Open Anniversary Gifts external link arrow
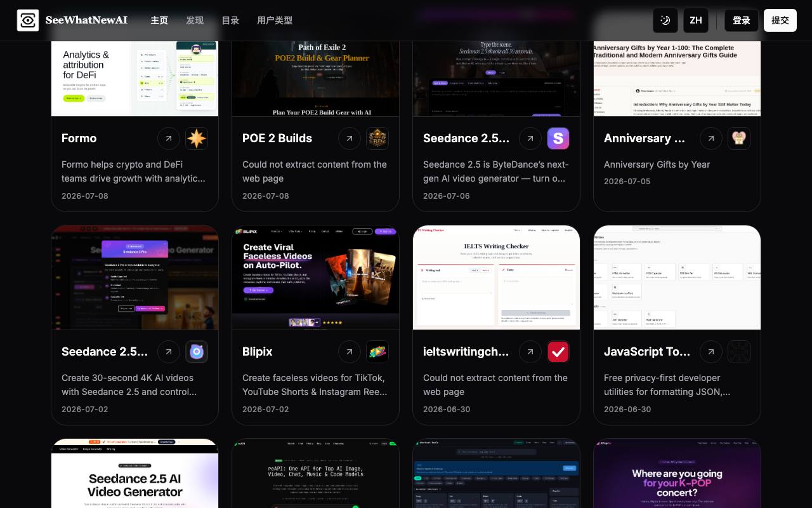Image resolution: width=812 pixels, height=508 pixels. [711, 138]
